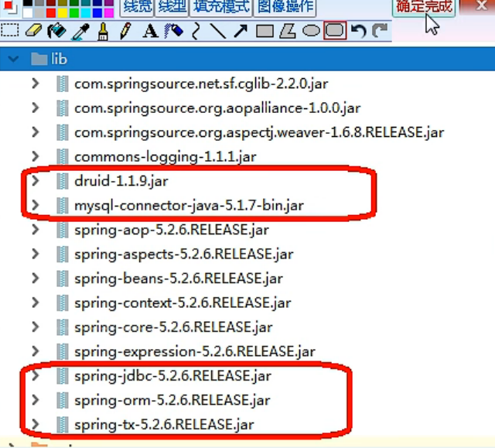495x448 pixels.
Task: Expand the aspectj.weaver-1.6.8.RELEASE.jar node
Action: coord(36,132)
